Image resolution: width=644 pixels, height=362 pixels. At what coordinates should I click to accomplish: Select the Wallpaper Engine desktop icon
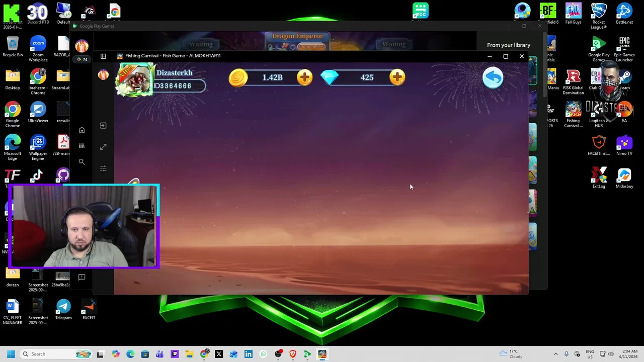[38, 147]
